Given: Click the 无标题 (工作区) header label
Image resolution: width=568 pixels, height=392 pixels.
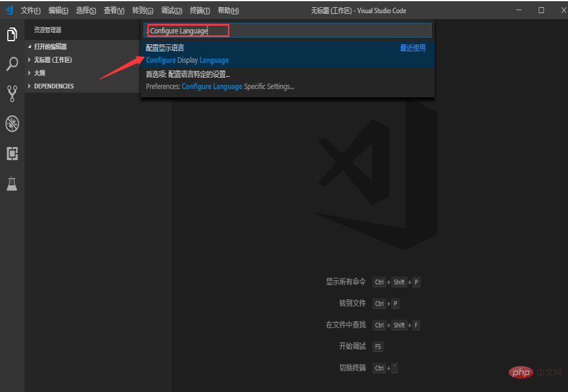Looking at the screenshot, I should pyautogui.click(x=53, y=60).
